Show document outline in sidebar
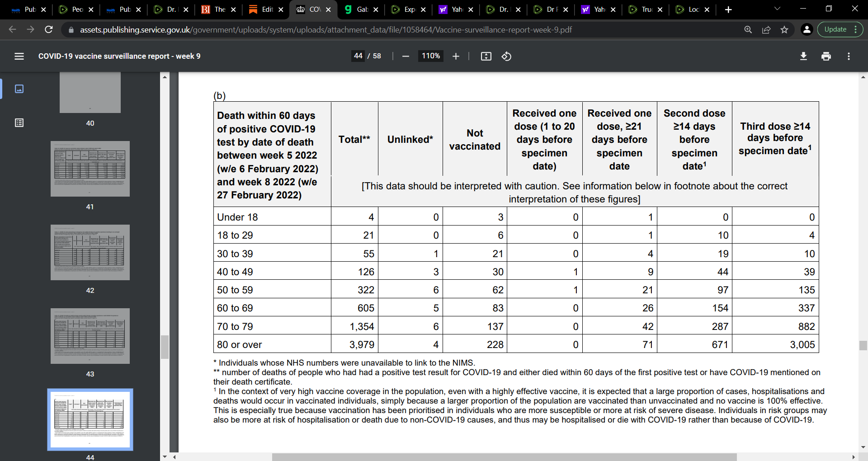This screenshot has height=461, width=868. (x=19, y=122)
